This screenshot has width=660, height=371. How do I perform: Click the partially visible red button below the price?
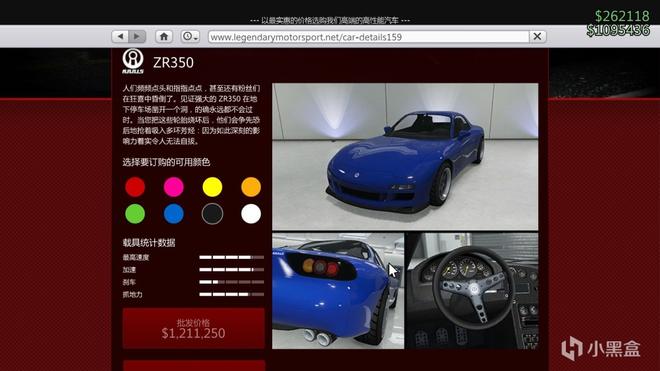tap(194, 366)
